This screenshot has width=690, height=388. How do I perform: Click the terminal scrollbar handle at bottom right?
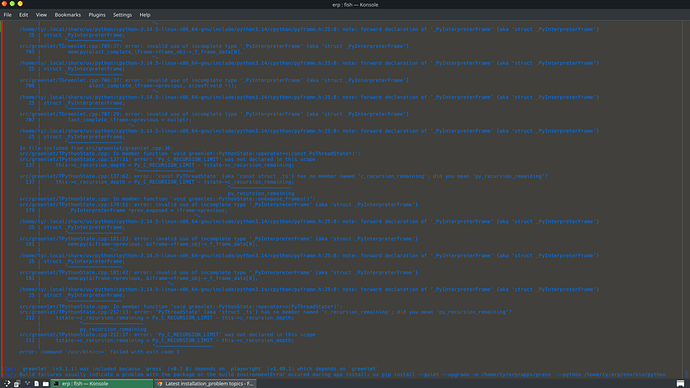click(686, 373)
